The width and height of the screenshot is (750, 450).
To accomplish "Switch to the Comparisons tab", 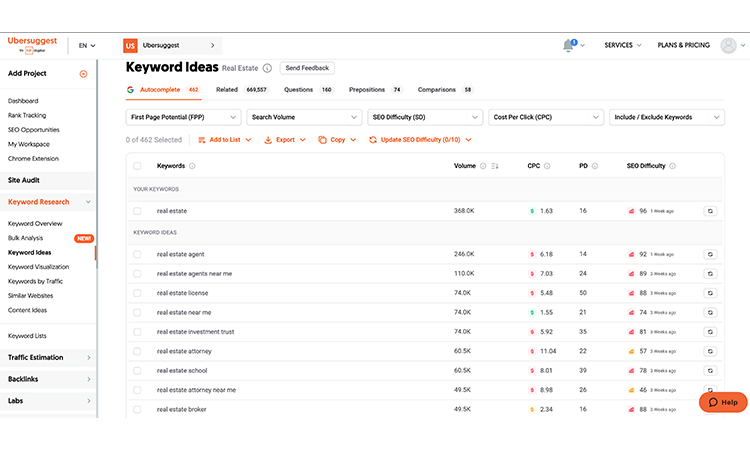I will pyautogui.click(x=445, y=90).
